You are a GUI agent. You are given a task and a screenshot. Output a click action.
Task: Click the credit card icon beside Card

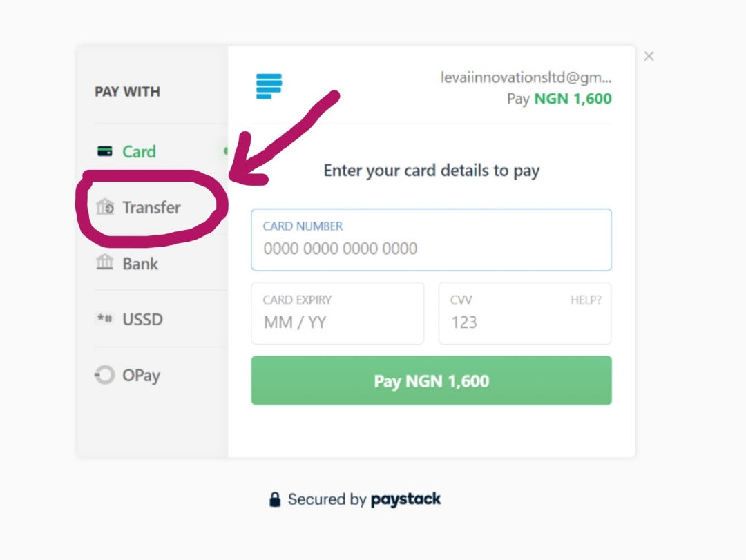coord(105,152)
